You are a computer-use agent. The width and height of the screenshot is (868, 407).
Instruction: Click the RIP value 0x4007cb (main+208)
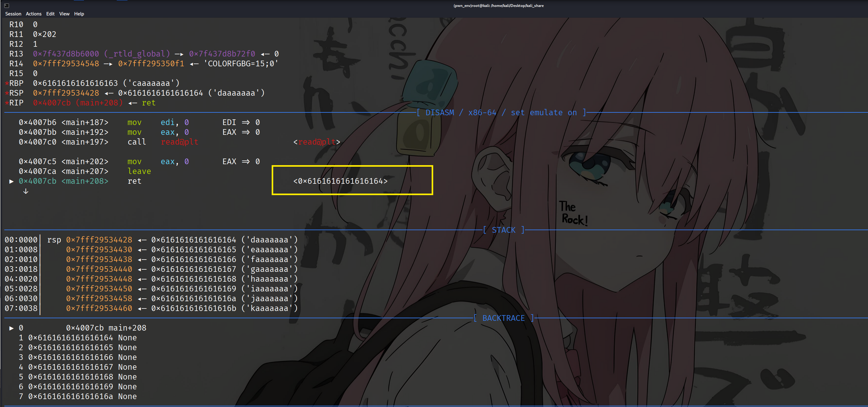tap(78, 103)
